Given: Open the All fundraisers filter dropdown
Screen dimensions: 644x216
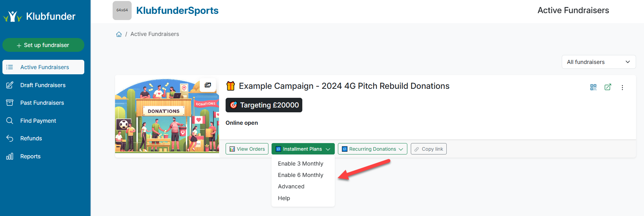Looking at the screenshot, I should coord(598,62).
